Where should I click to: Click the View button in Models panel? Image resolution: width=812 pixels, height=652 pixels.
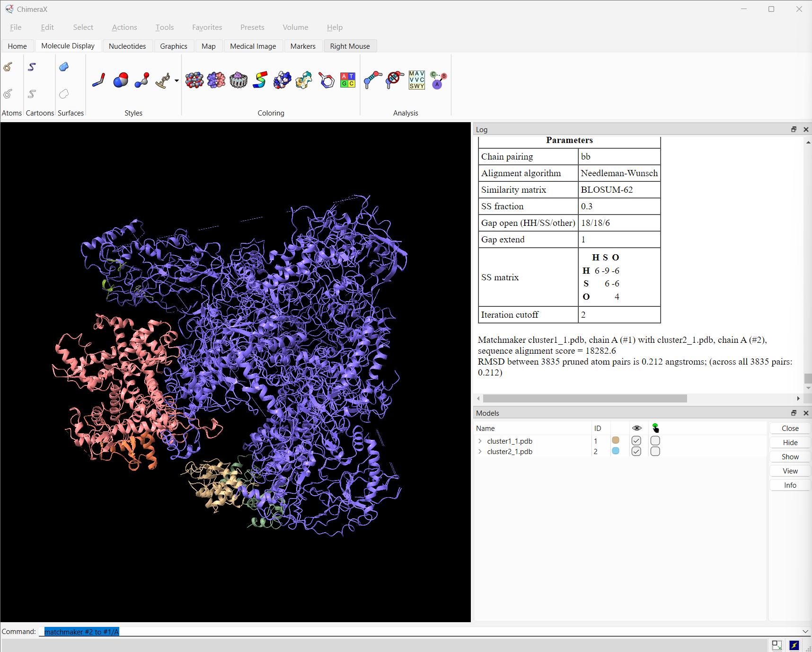pyautogui.click(x=790, y=471)
